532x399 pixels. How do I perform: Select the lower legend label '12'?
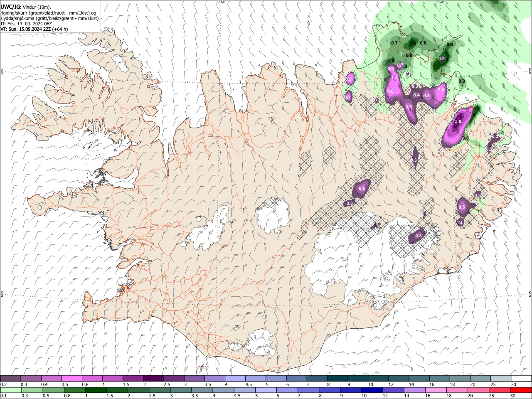click(x=385, y=396)
